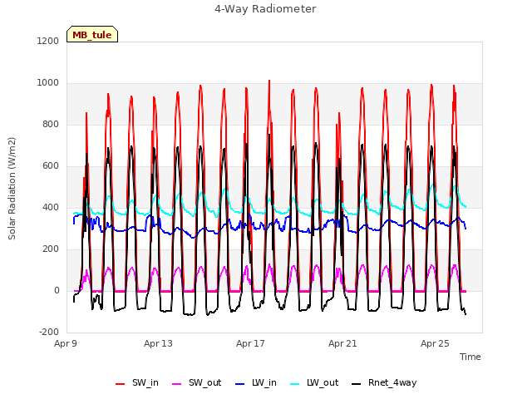Click the Time axis title
Image resolution: width=532 pixels, height=399 pixels.
coord(470,357)
